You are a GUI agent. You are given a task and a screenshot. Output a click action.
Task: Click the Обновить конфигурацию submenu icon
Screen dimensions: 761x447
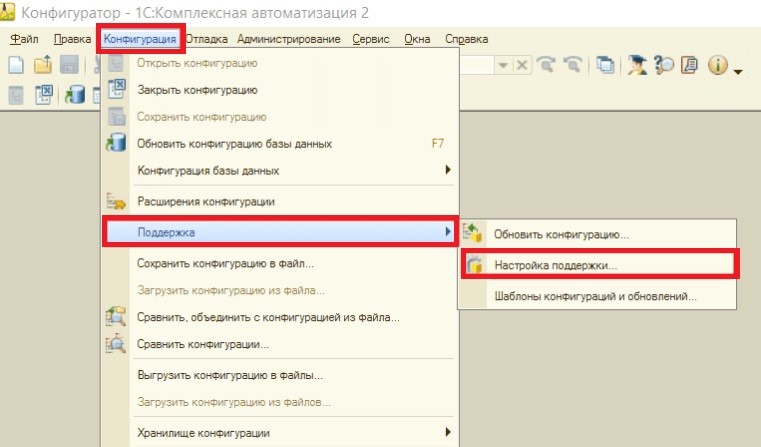pos(472,233)
